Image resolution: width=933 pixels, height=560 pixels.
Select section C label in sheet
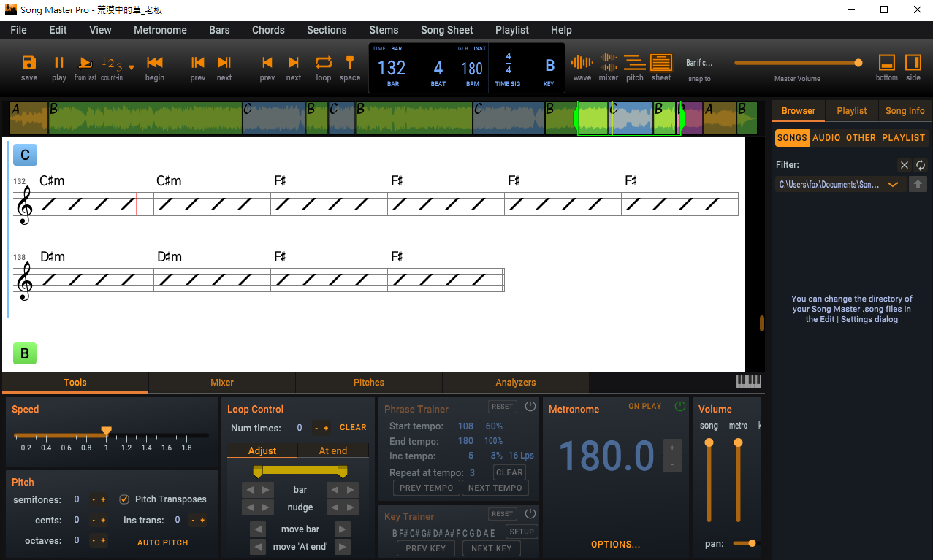tap(25, 155)
